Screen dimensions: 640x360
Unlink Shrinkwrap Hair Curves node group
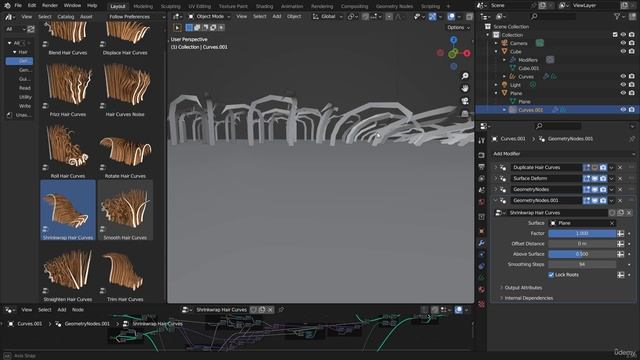tap(629, 213)
